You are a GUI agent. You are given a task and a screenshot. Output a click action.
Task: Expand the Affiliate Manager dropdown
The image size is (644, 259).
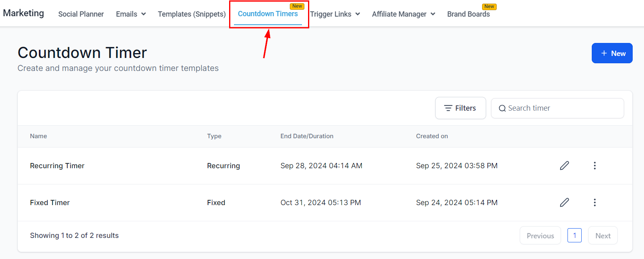pos(404,14)
